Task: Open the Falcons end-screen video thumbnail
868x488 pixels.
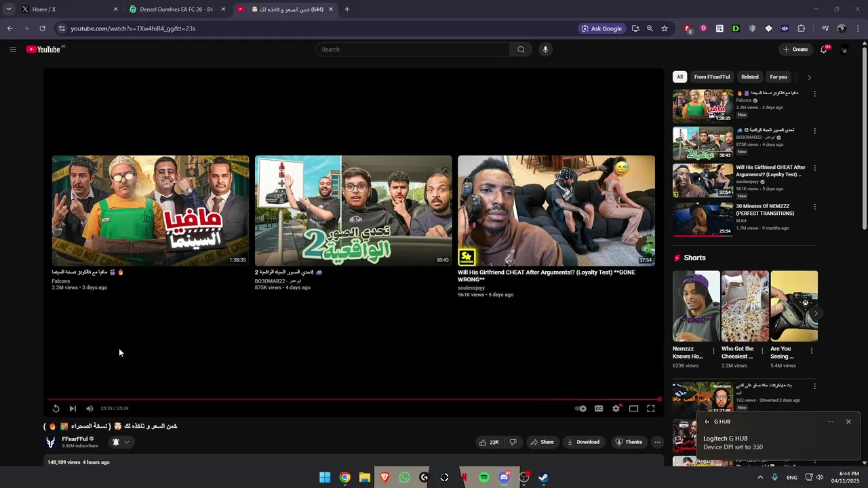Action: point(151,211)
